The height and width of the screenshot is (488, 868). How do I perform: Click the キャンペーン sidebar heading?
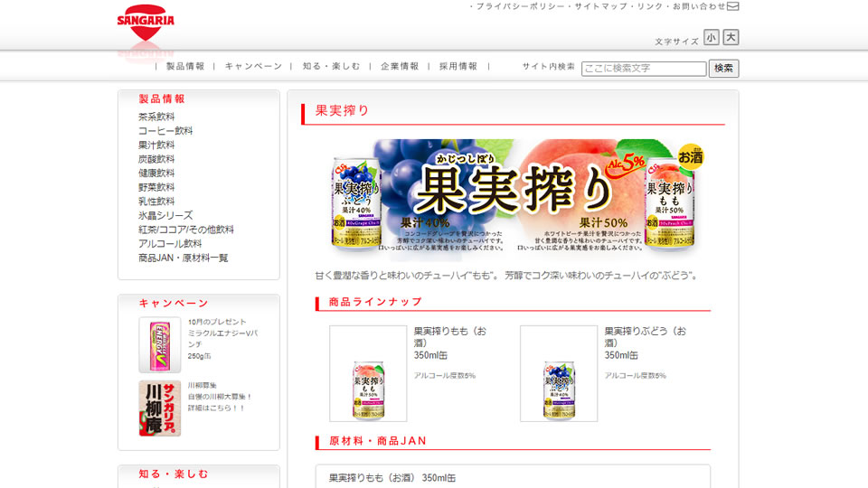(174, 304)
